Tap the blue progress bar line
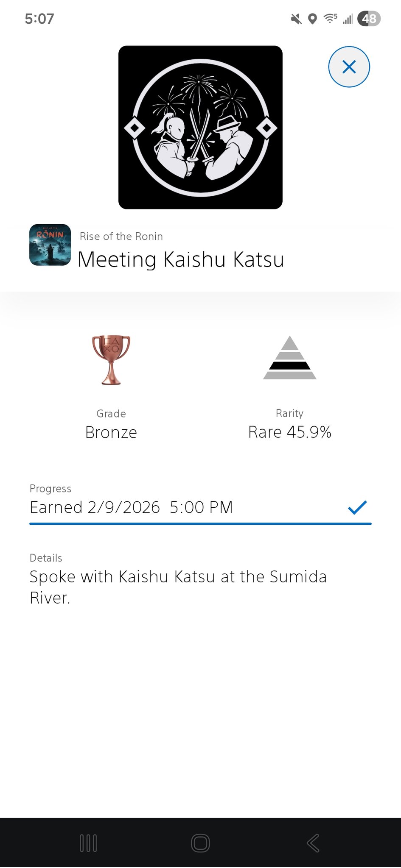 [200, 524]
